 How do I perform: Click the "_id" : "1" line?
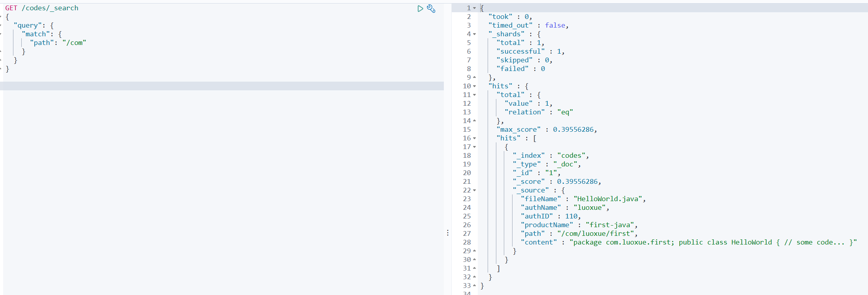tap(537, 173)
